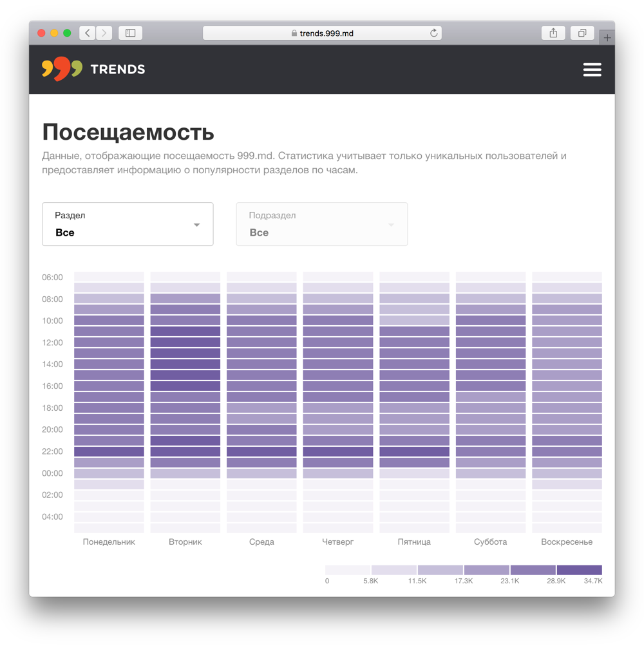Click the lock icon in the address bar

pos(294,33)
